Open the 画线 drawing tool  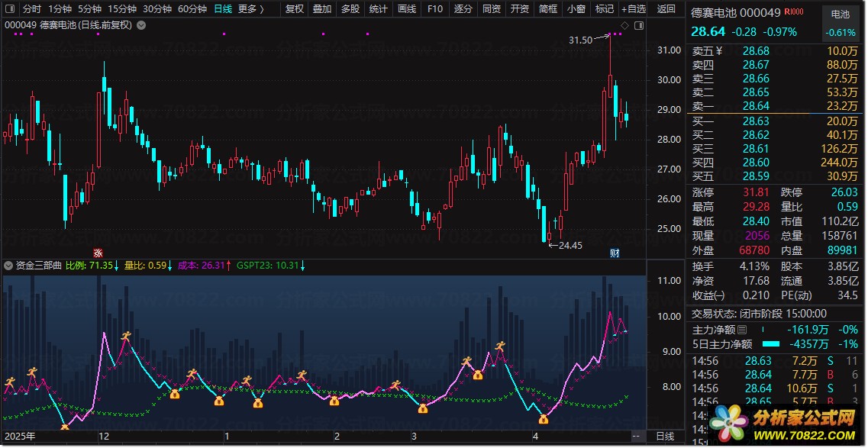[x=407, y=9]
